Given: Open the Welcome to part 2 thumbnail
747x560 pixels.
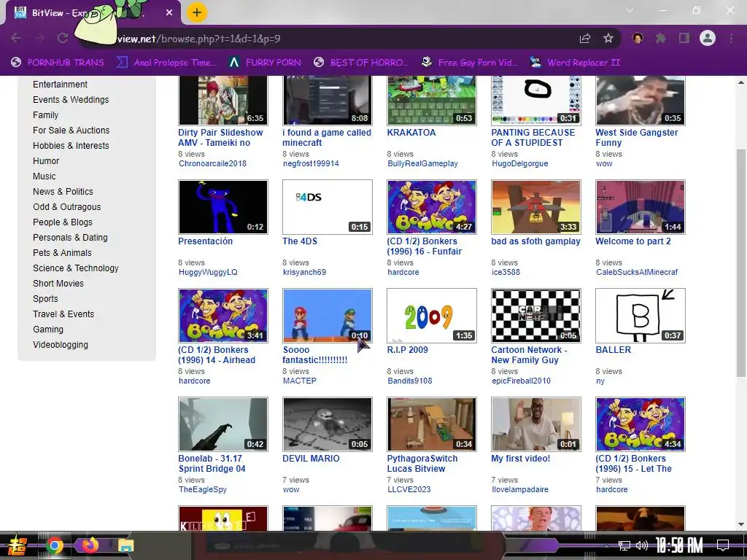Looking at the screenshot, I should (640, 206).
